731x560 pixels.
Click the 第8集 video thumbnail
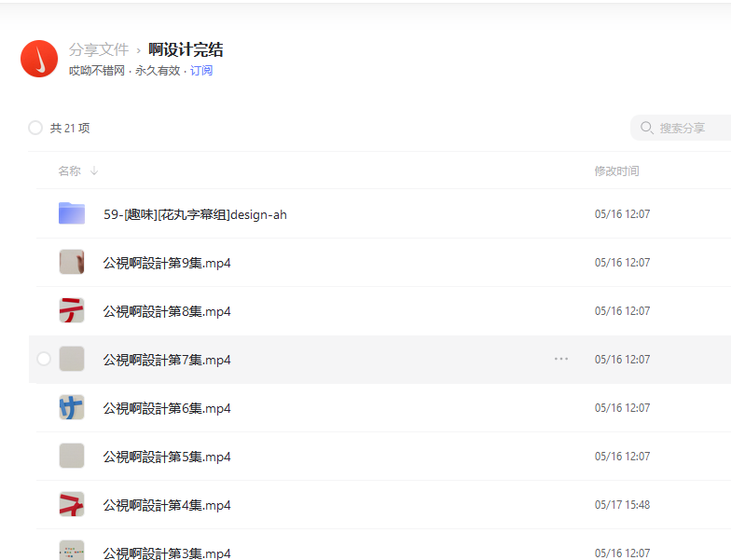click(72, 310)
